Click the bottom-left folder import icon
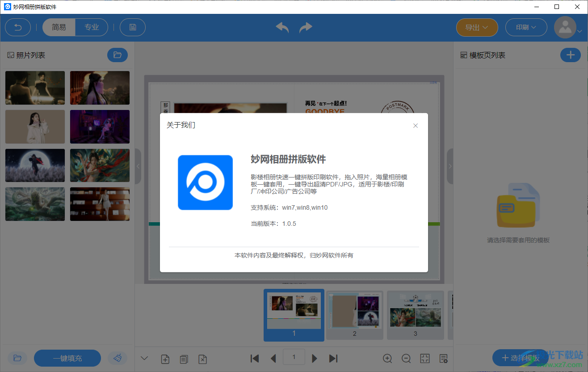The height and width of the screenshot is (372, 588). coord(17,358)
